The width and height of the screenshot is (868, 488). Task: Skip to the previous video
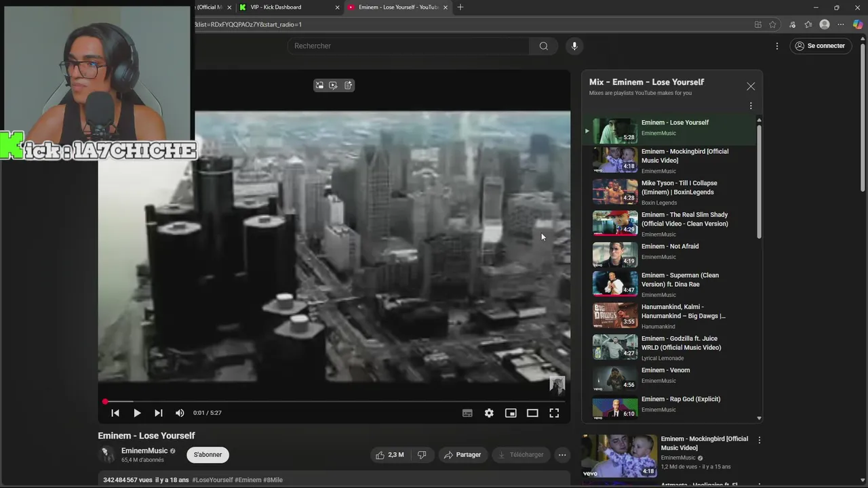coord(115,413)
